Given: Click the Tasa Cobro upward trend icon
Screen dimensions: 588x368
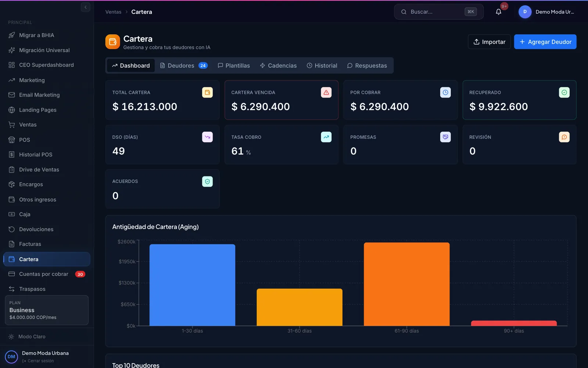Looking at the screenshot, I should pos(326,137).
